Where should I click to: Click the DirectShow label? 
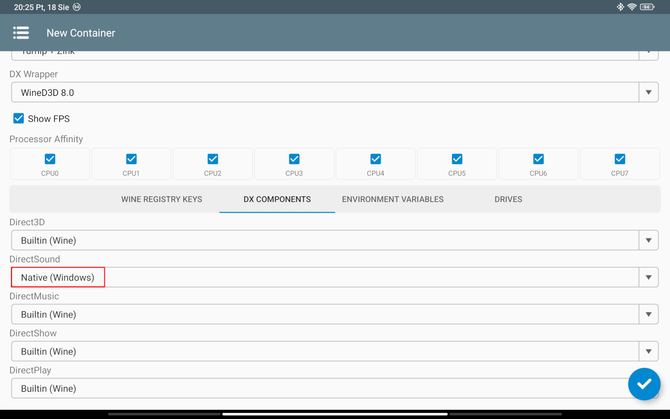point(33,333)
